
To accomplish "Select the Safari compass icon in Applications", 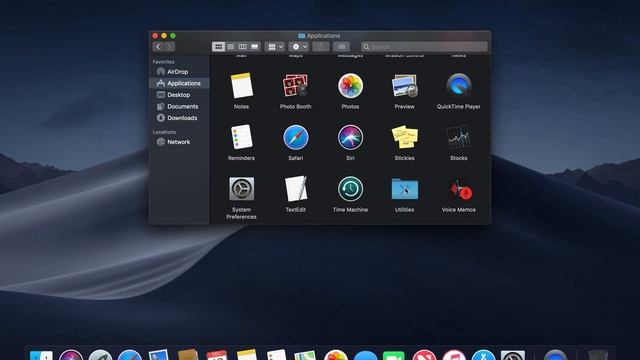I will tap(296, 137).
